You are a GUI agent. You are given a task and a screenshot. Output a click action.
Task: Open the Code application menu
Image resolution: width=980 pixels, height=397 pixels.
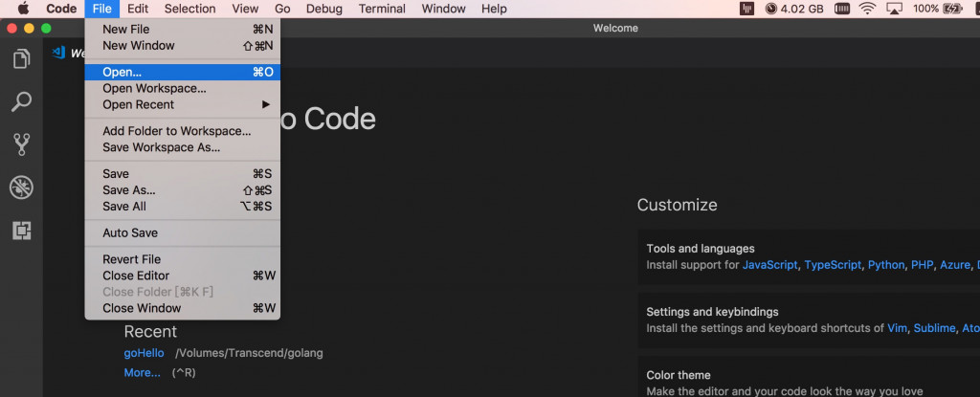pos(61,9)
